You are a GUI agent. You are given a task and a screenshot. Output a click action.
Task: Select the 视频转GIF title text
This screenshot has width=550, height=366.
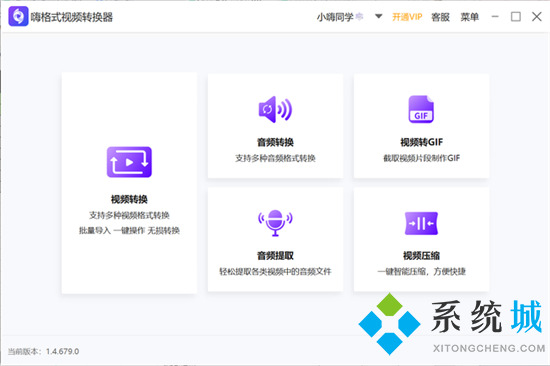click(421, 142)
